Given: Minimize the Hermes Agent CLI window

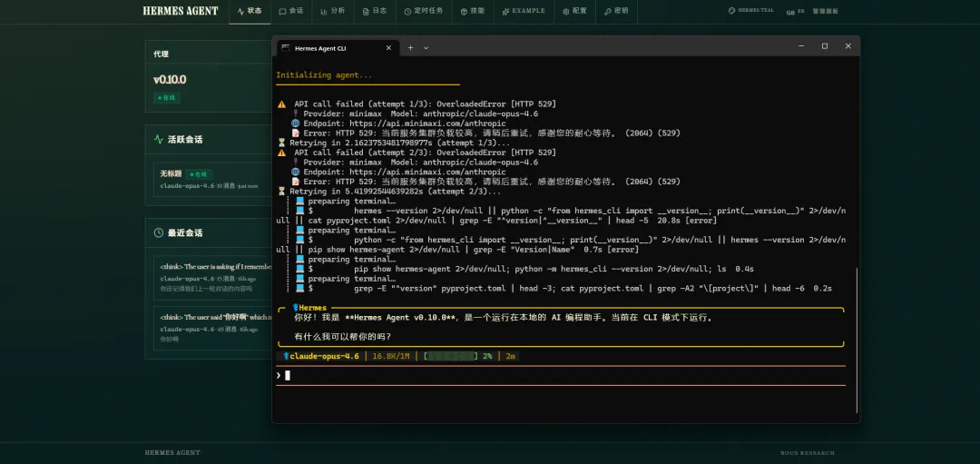Looking at the screenshot, I should pos(801,46).
